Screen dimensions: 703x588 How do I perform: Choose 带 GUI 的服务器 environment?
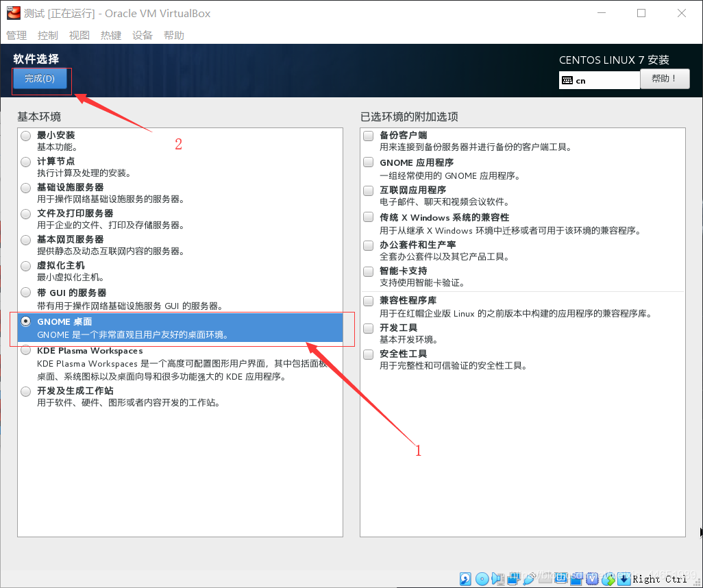tap(26, 293)
